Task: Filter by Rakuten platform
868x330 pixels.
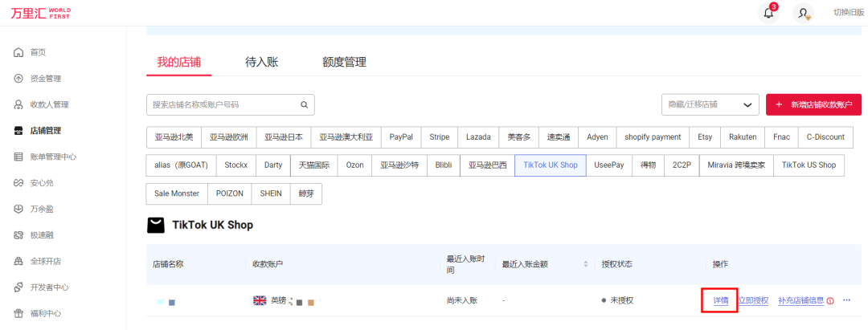Action: [743, 137]
